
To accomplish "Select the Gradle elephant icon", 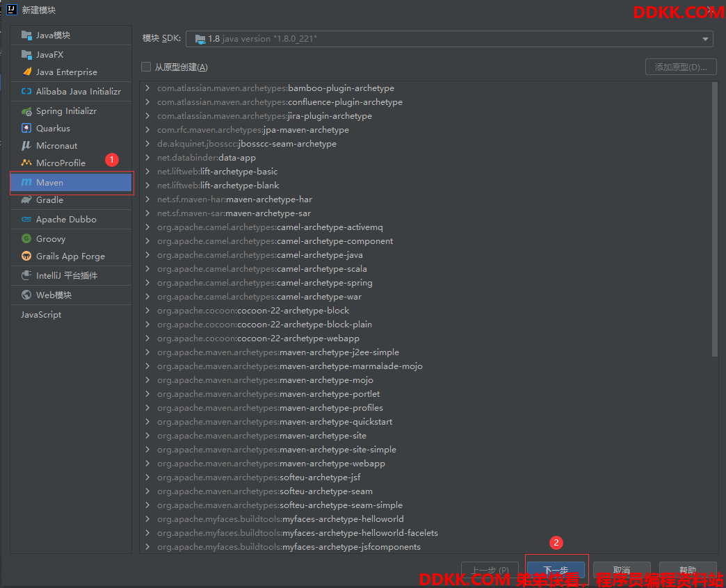I will pos(26,200).
